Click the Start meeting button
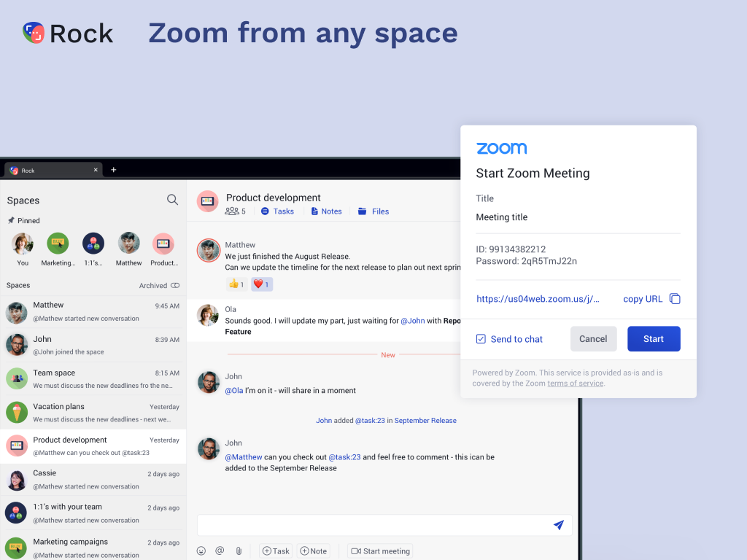The height and width of the screenshot is (560, 747). pyautogui.click(x=380, y=551)
